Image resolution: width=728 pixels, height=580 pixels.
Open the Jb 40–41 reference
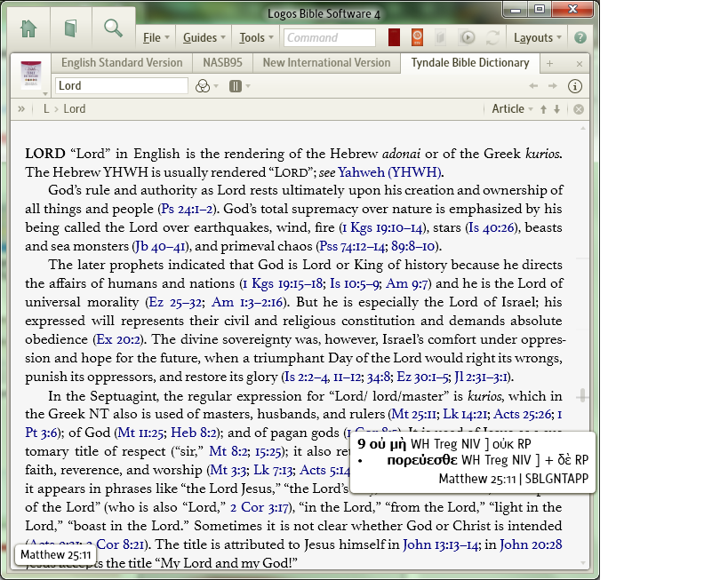coord(160,246)
